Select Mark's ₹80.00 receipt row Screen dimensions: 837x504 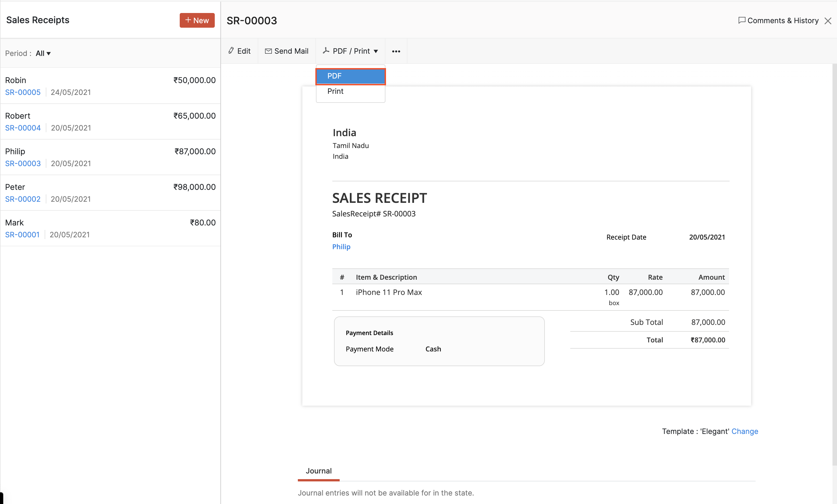point(110,228)
